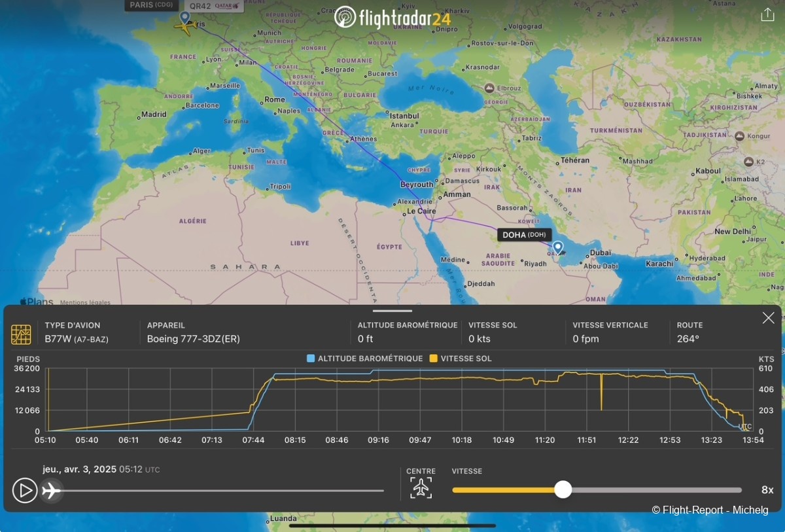Close the flight details panel

(x=768, y=318)
